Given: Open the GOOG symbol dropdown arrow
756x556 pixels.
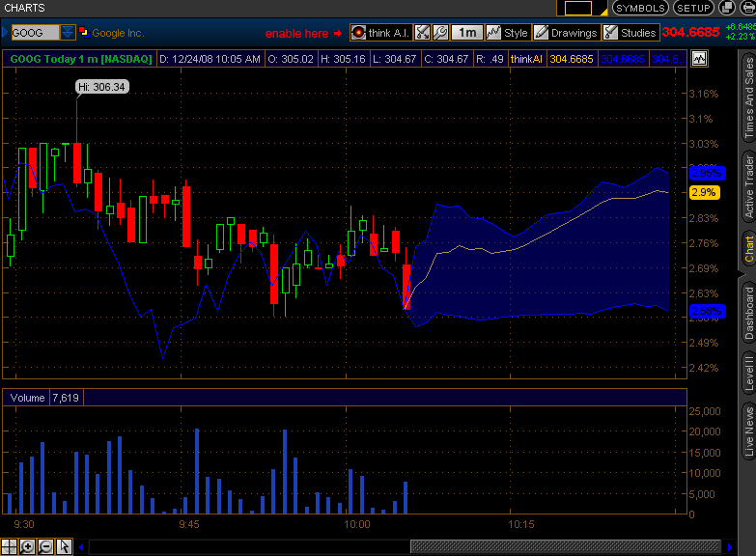Looking at the screenshot, I should pyautogui.click(x=68, y=32).
